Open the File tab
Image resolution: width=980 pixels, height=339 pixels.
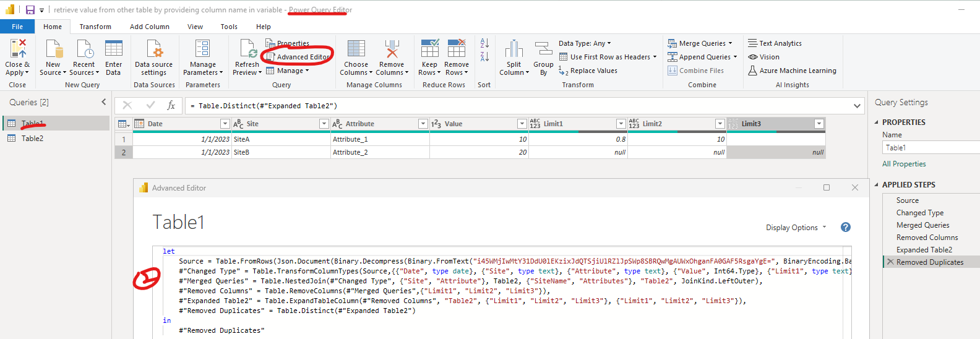(17, 27)
